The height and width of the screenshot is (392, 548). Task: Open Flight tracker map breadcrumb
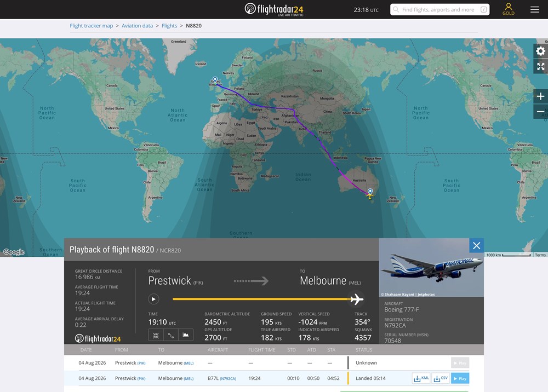(91, 26)
